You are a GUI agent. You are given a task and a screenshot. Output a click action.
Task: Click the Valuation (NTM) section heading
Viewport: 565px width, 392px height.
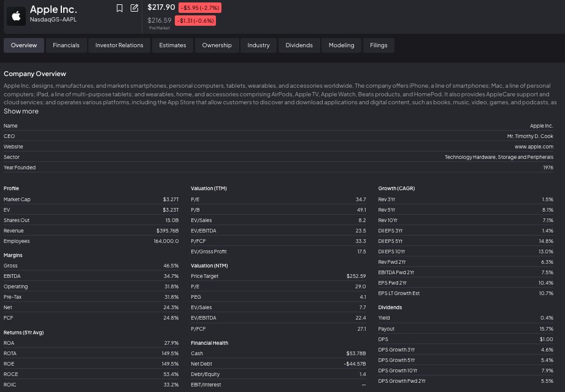click(209, 266)
